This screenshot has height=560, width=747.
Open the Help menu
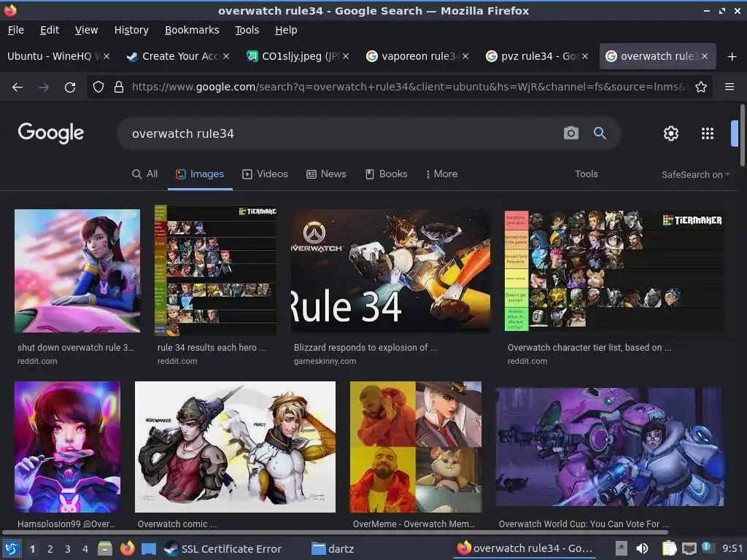click(286, 30)
